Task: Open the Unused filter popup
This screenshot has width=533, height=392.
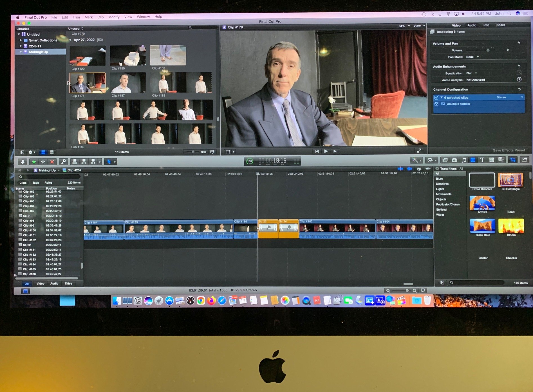Action: pos(75,28)
